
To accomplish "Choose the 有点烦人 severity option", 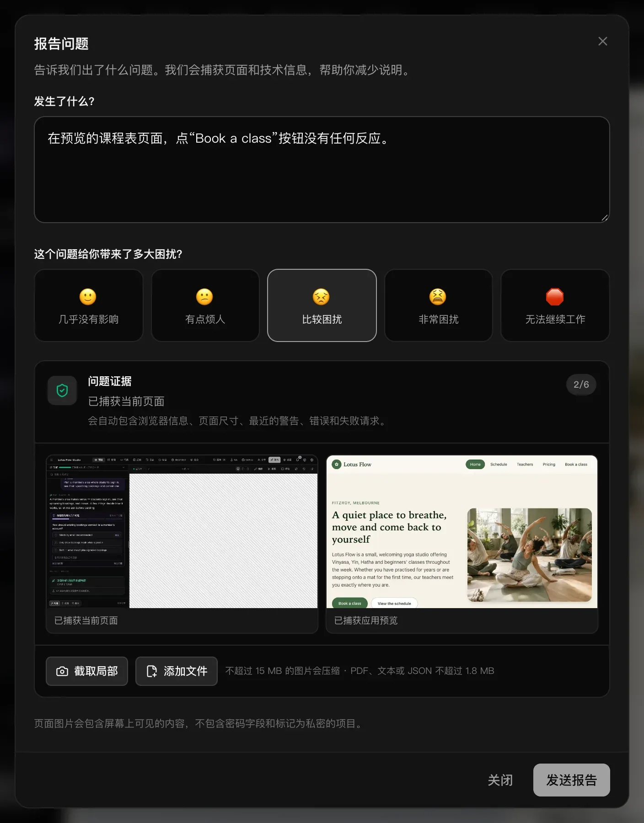I will click(x=205, y=305).
